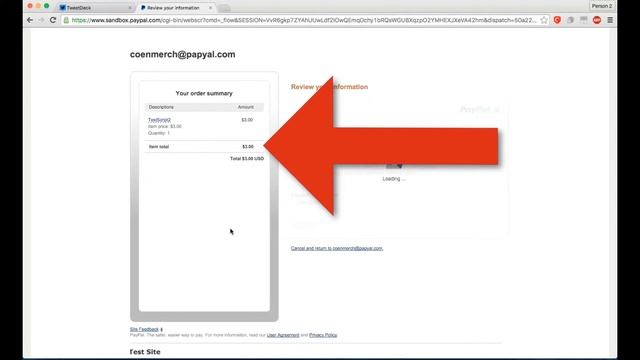Click the red ABP extension icon
This screenshot has width=640, height=360.
(x=597, y=20)
